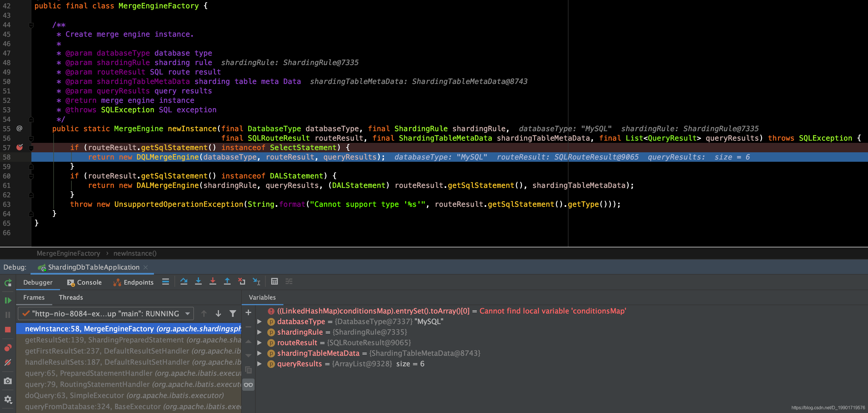868x413 pixels.
Task: Select Variables panel tab
Action: [262, 297]
